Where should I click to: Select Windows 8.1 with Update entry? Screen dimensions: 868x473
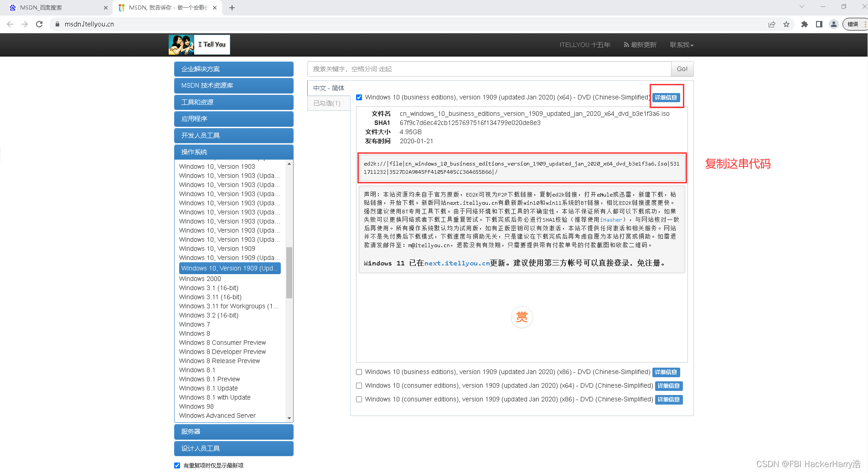point(215,397)
